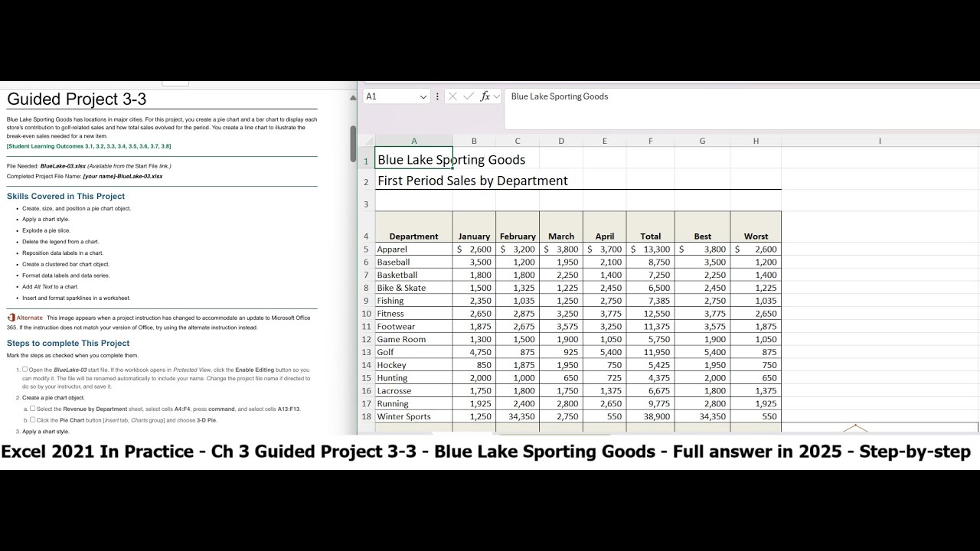980x551 pixels.
Task: Click Golf January cell 4,750
Action: 474,352
